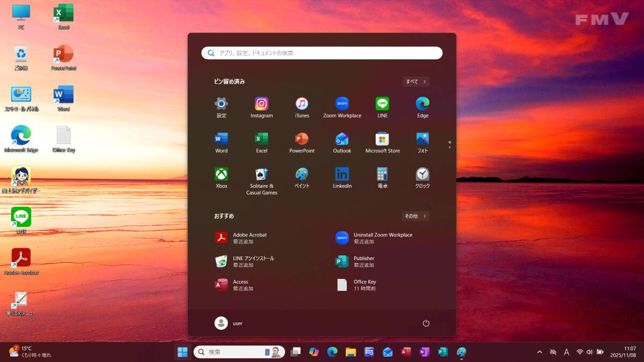Open LINE from the pinned apps grid
This screenshot has height=362, width=644.
pos(382,107)
